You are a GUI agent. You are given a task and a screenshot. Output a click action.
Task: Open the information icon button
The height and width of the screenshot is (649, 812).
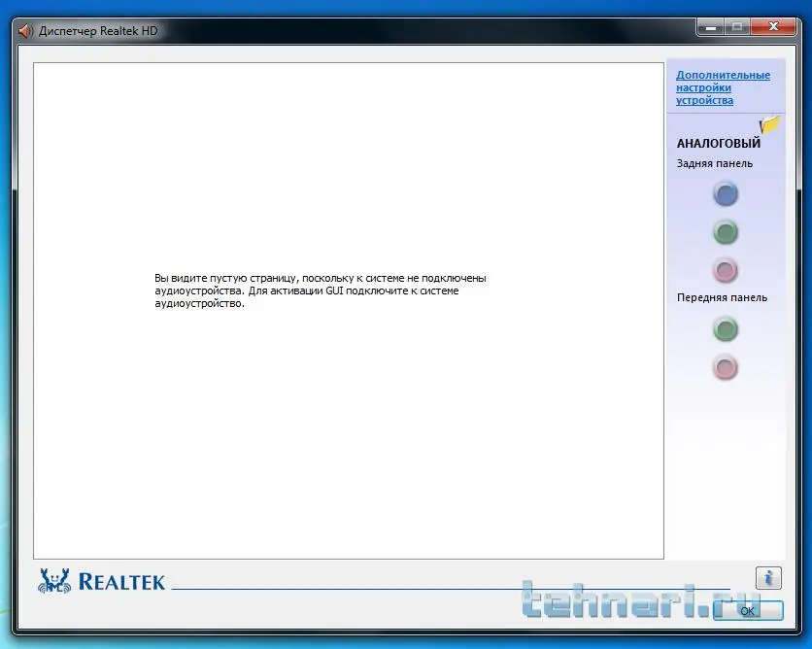click(768, 577)
